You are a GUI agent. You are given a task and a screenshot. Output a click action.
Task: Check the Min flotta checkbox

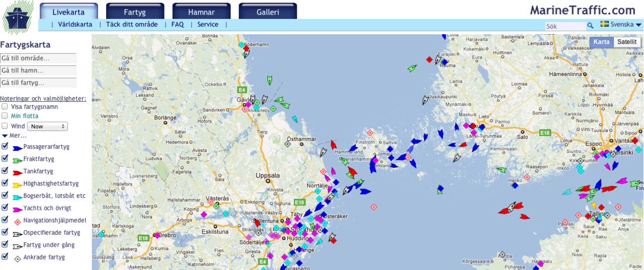coord(5,116)
